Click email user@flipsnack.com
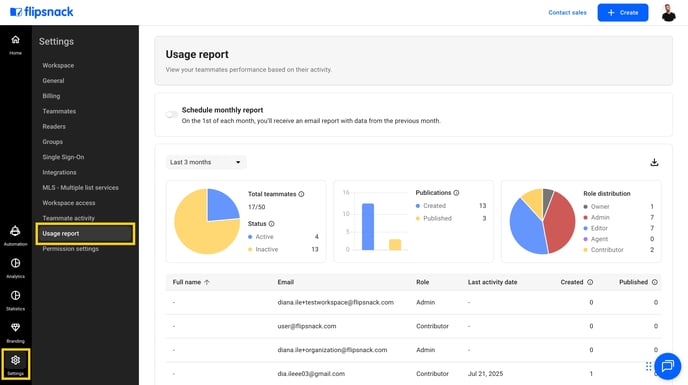Viewport: 688px width, 385px height. click(x=307, y=326)
